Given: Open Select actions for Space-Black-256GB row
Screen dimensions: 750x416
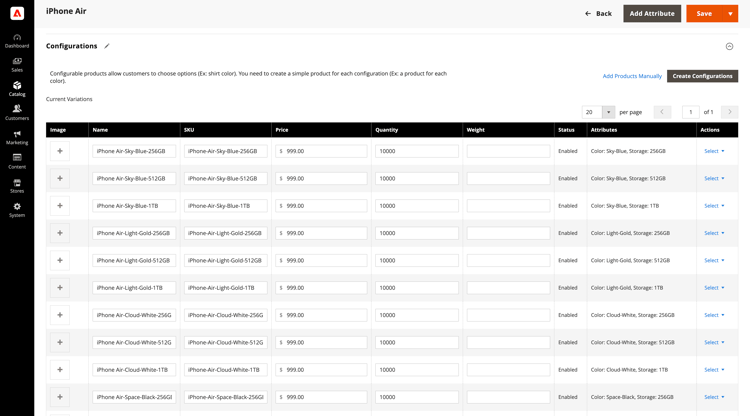Looking at the screenshot, I should [x=714, y=397].
